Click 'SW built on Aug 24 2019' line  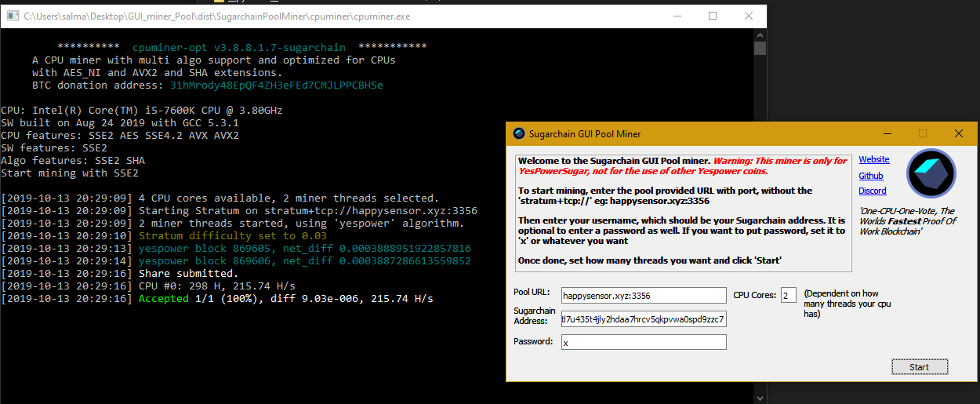pos(120,123)
